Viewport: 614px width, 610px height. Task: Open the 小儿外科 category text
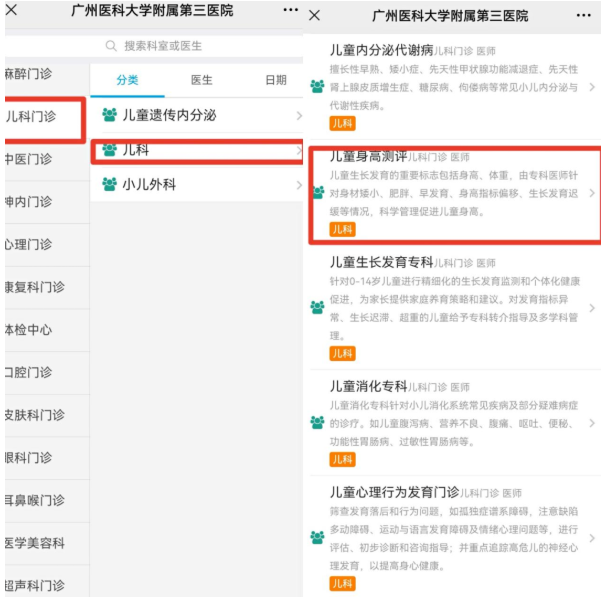point(149,184)
